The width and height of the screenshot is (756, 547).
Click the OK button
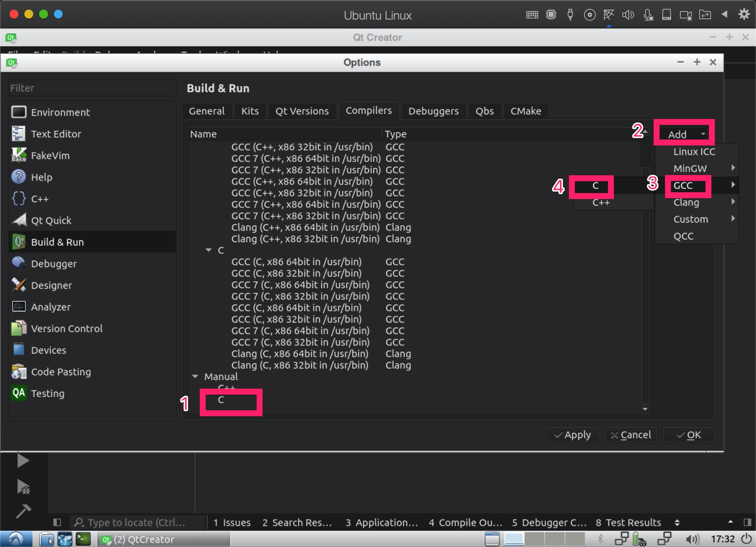point(689,435)
